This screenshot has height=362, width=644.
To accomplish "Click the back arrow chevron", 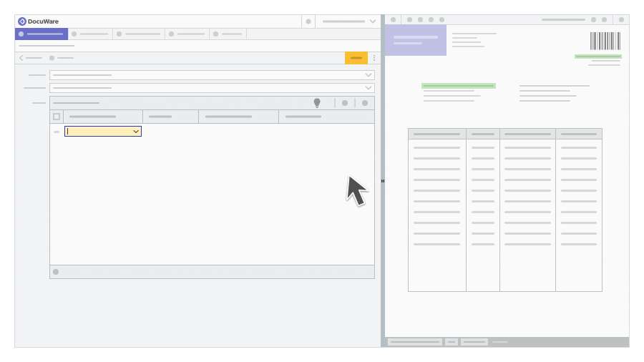I will pos(21,58).
